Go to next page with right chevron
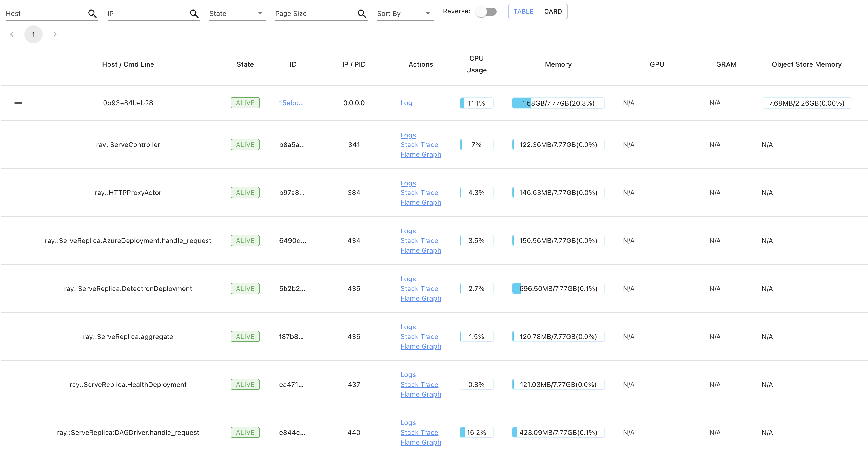The image size is (868, 461). tap(55, 34)
